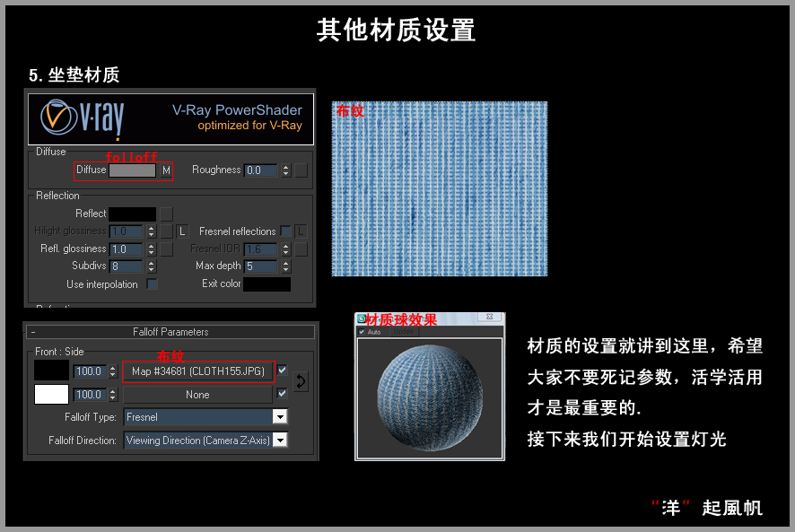
Task: Open the Falloff Direction dropdown
Action: pyautogui.click(x=205, y=440)
